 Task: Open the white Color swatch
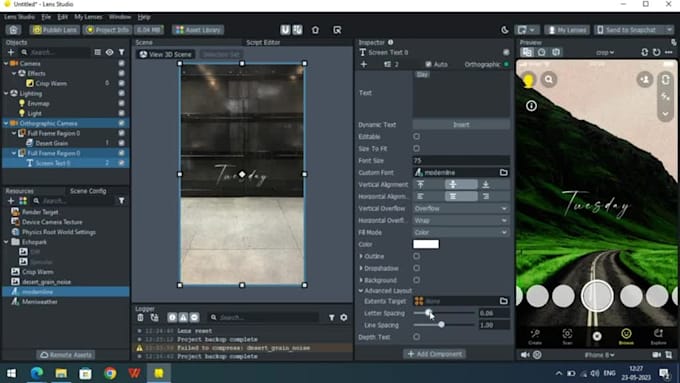tap(426, 244)
